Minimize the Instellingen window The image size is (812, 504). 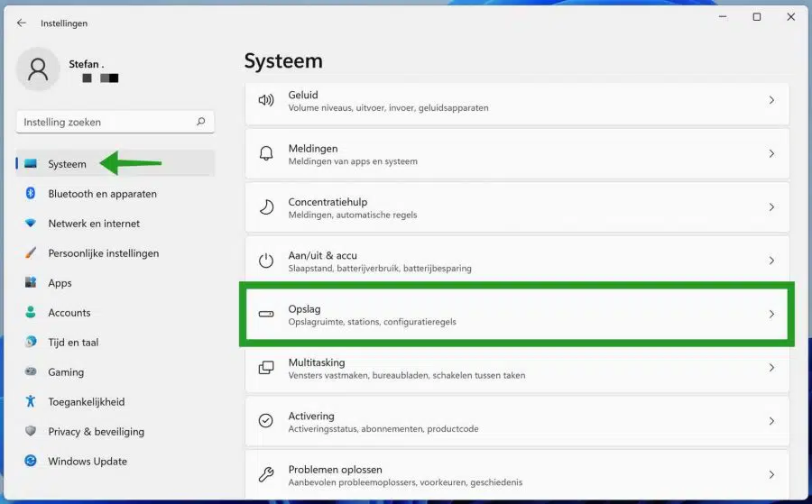click(723, 17)
